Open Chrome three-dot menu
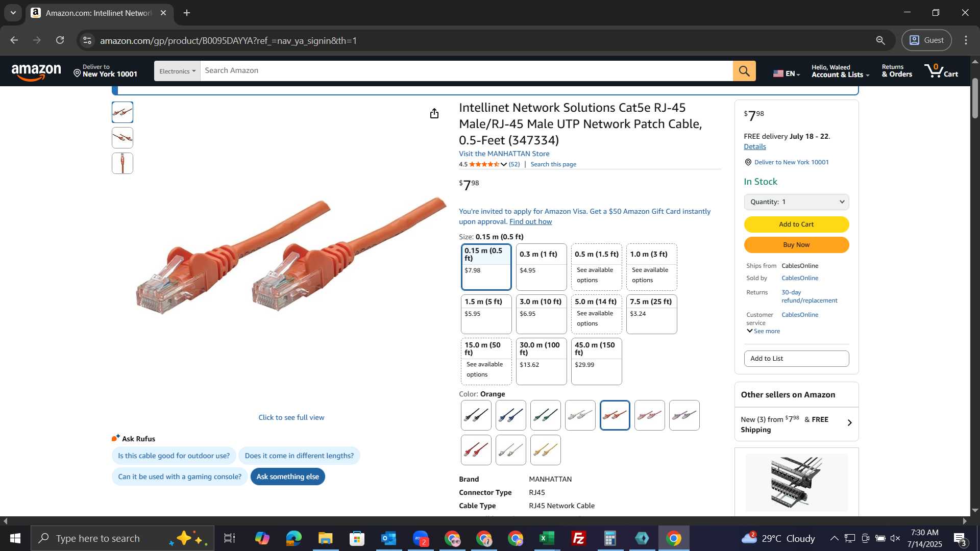Image resolution: width=980 pixels, height=551 pixels. coord(966,40)
